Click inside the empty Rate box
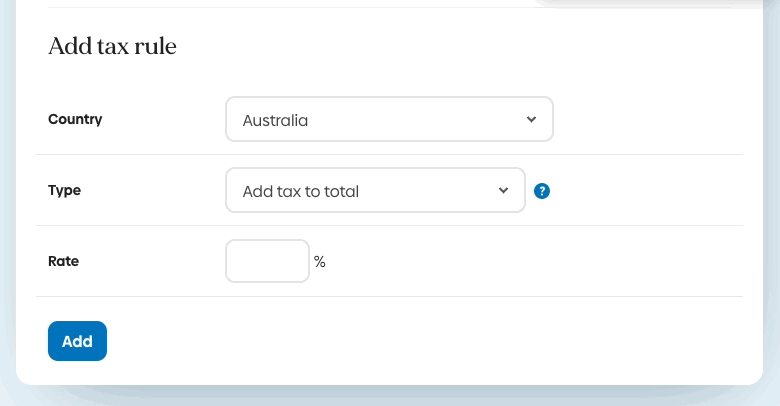This screenshot has height=406, width=780. (267, 261)
